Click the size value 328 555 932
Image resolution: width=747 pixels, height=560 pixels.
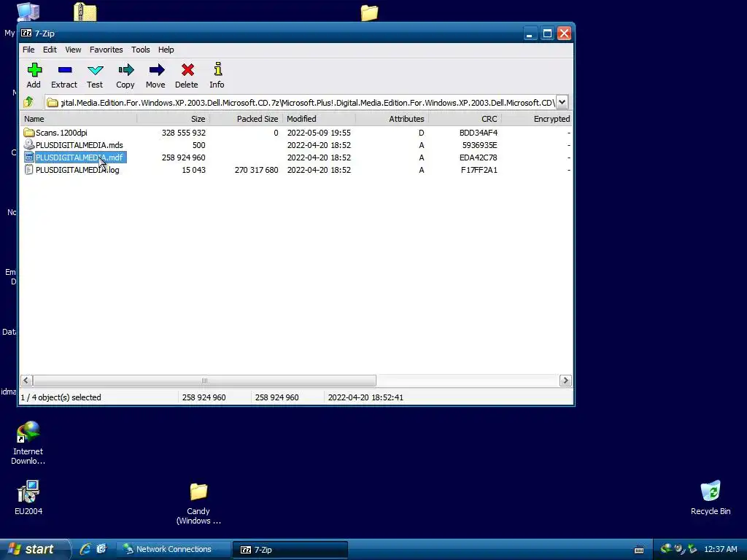point(183,133)
